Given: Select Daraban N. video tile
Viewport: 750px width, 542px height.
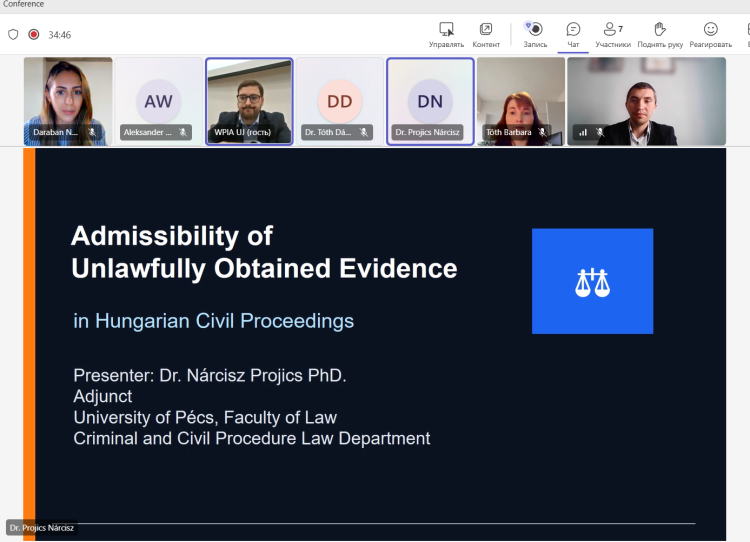Looking at the screenshot, I should tap(68, 101).
